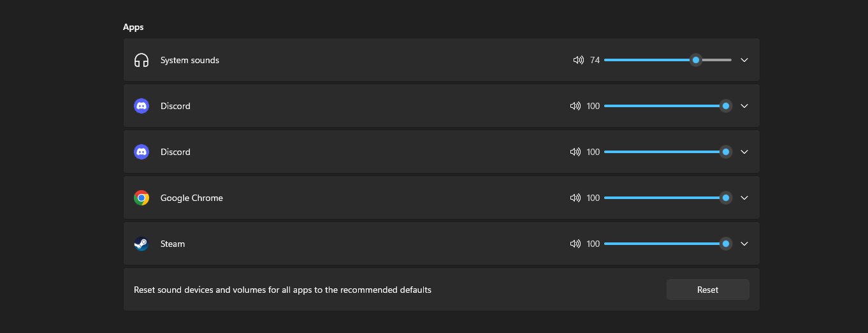Mute Steam using its speaker icon

(575, 244)
